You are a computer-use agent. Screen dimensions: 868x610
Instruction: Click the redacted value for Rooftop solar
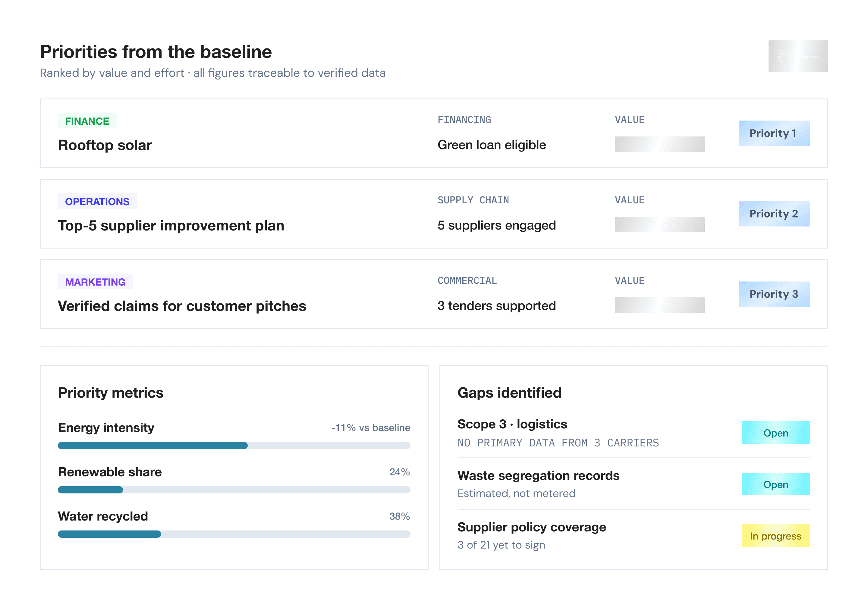(x=660, y=144)
